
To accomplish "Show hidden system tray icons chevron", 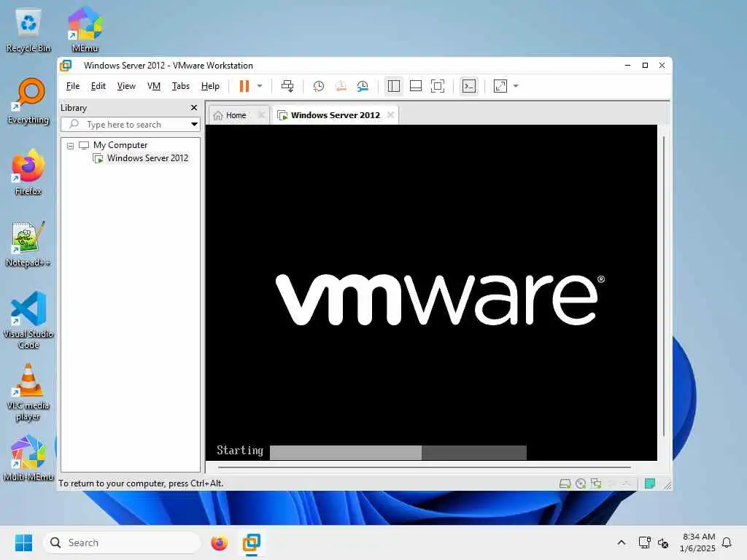I will click(622, 542).
